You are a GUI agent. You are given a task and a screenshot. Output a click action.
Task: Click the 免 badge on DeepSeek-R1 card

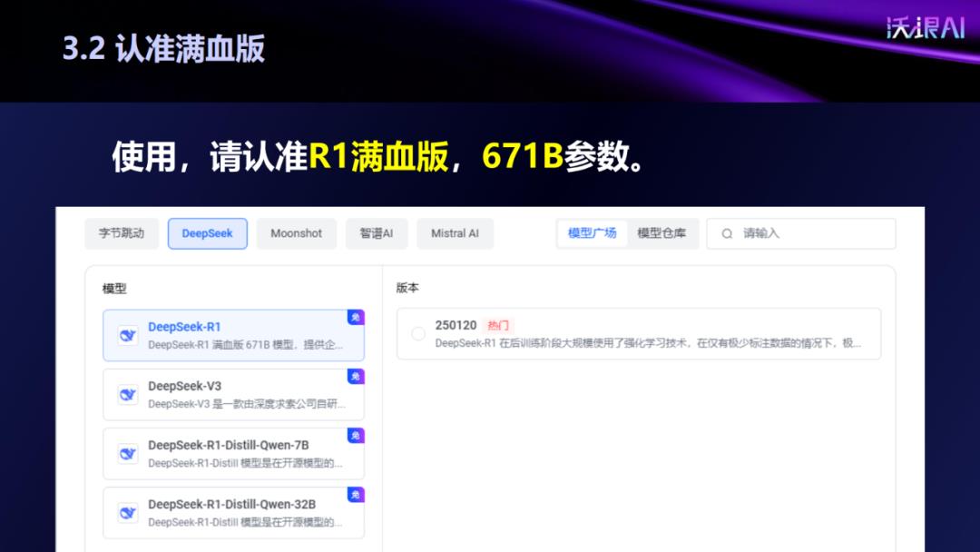pyautogui.click(x=356, y=317)
